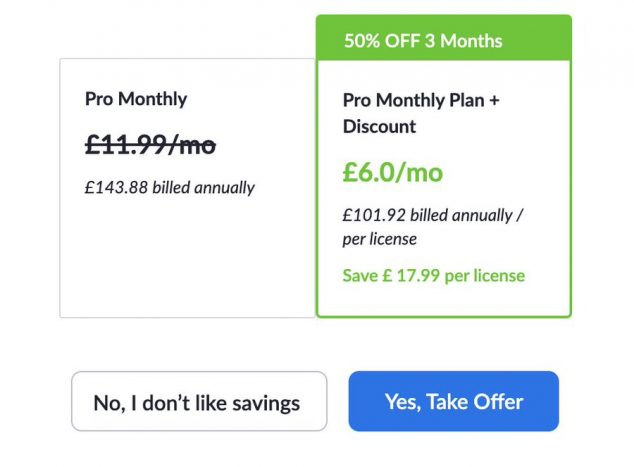Click the per license line under £101.92

click(x=379, y=239)
